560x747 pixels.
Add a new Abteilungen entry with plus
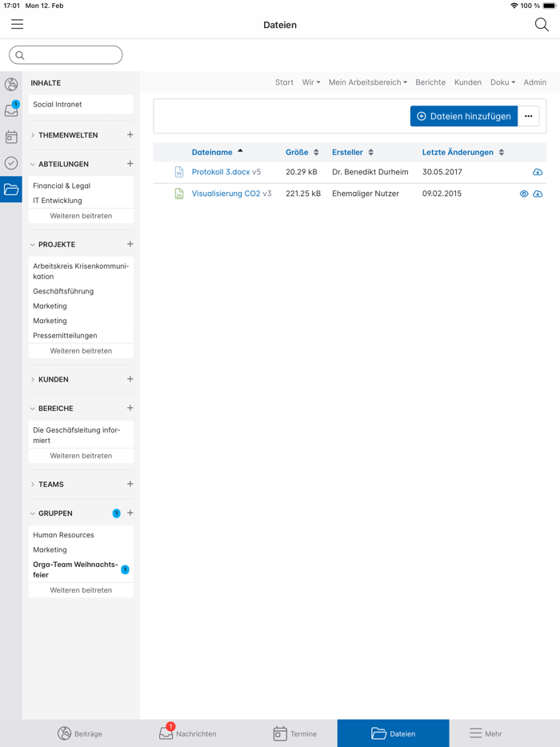pos(130,163)
